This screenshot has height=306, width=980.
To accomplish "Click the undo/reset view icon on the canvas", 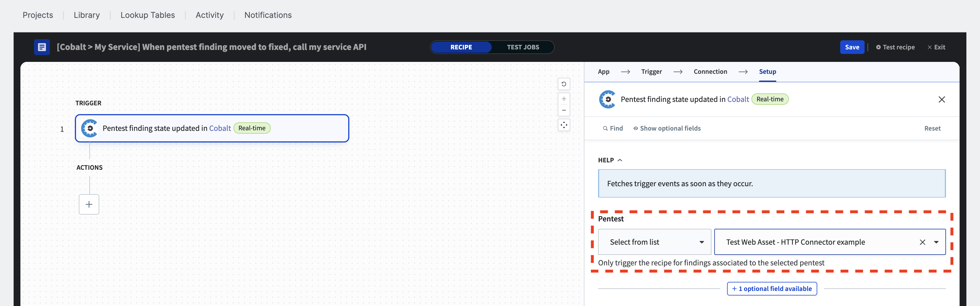I will click(x=564, y=84).
